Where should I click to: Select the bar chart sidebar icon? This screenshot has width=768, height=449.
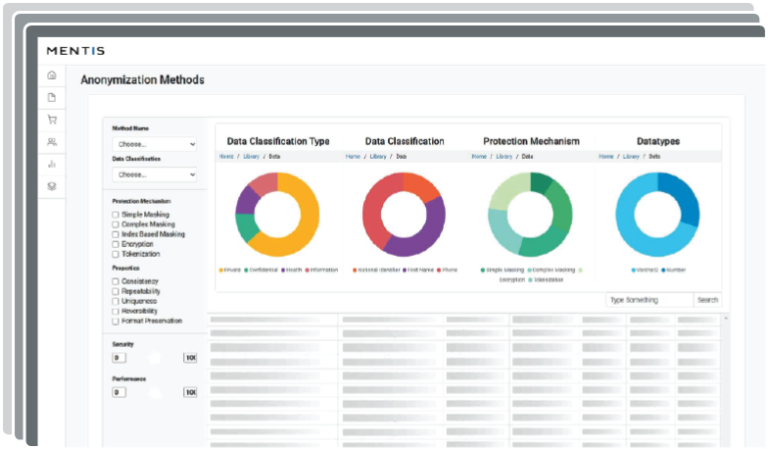point(52,163)
